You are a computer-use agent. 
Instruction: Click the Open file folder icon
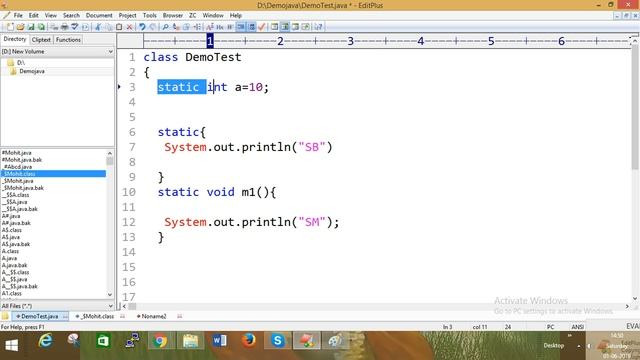point(20,27)
